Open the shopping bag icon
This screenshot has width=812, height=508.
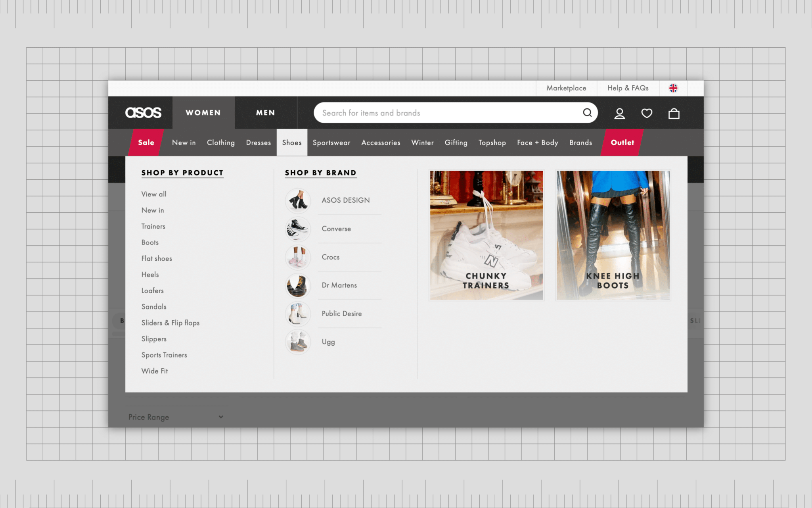[x=674, y=114]
